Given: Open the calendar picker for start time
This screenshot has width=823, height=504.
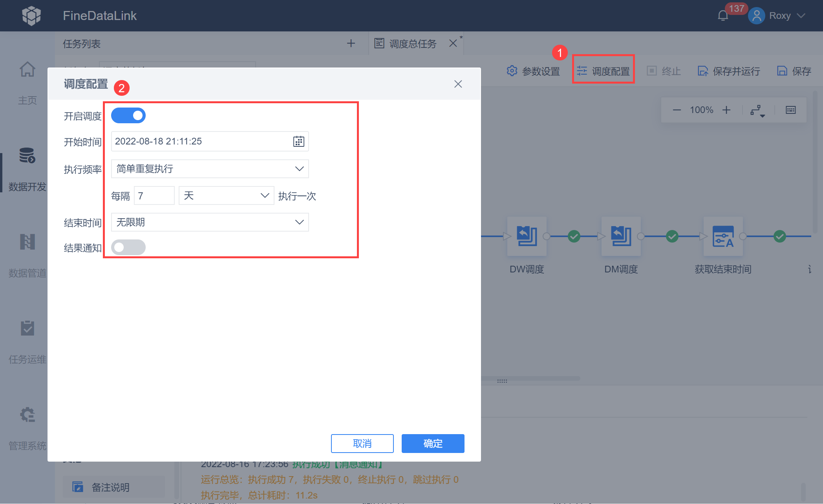Looking at the screenshot, I should point(298,141).
